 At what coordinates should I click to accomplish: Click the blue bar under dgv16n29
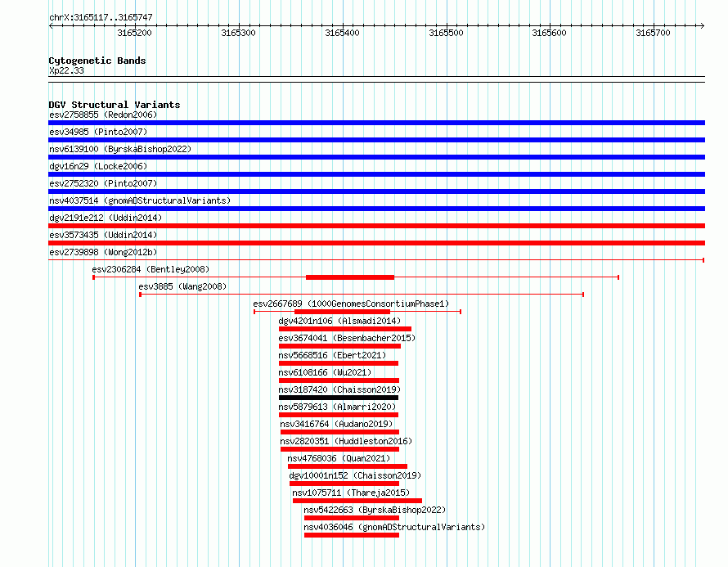(x=376, y=174)
